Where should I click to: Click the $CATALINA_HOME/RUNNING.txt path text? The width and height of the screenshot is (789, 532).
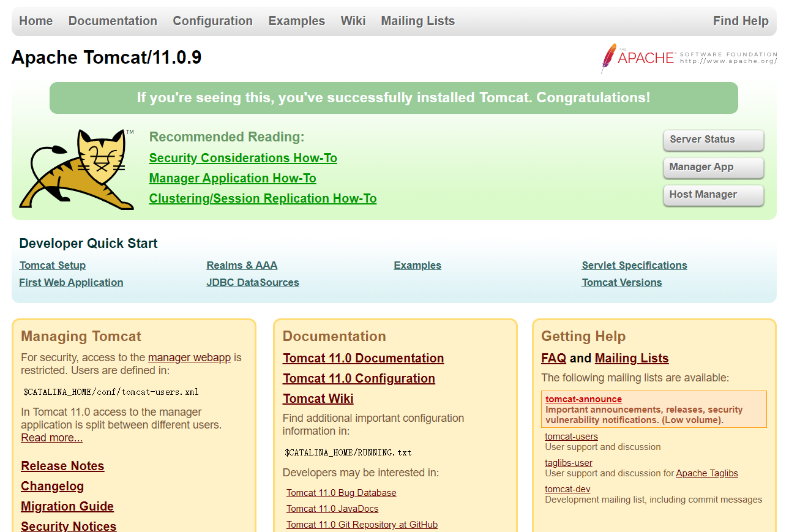(x=348, y=452)
